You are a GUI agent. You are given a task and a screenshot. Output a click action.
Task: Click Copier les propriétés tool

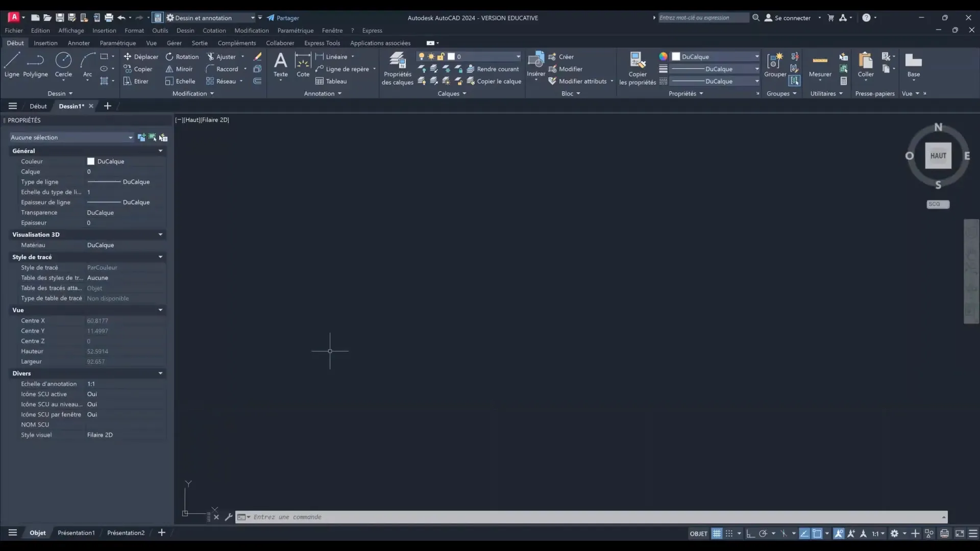tap(638, 69)
